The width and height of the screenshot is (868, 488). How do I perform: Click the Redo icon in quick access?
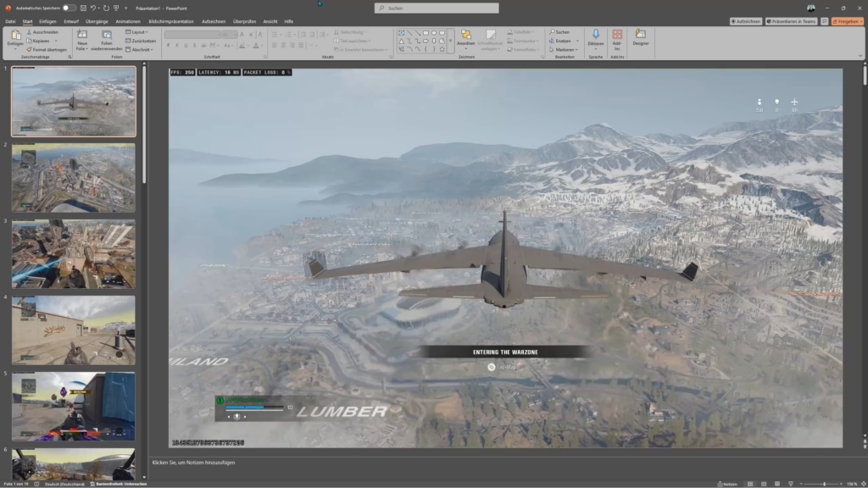pyautogui.click(x=106, y=8)
